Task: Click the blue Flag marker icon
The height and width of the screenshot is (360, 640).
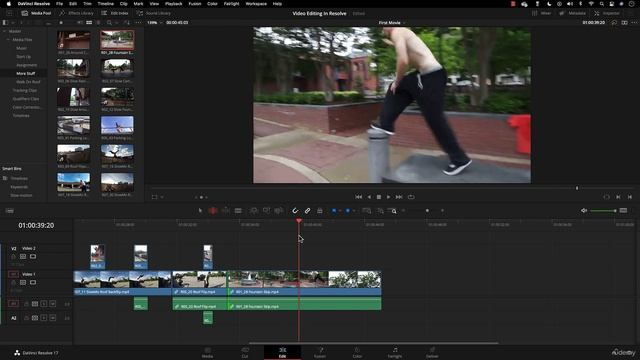Action: tap(334, 211)
